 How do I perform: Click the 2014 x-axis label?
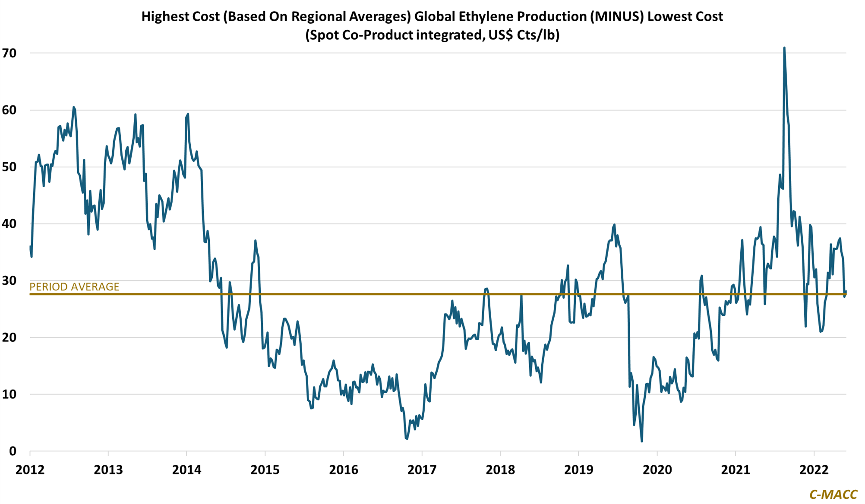click(x=186, y=469)
